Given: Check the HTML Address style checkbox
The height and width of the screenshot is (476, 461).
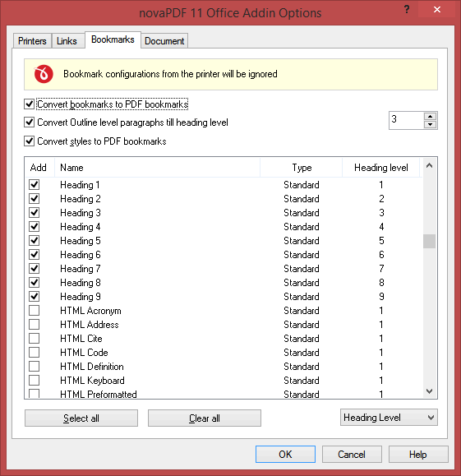Looking at the screenshot, I should (34, 324).
